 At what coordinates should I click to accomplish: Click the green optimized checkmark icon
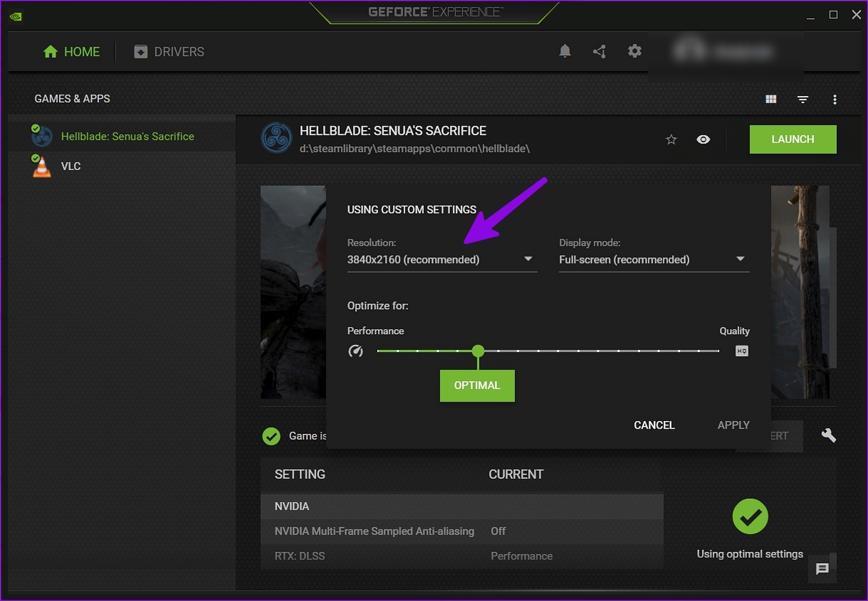[x=271, y=436]
